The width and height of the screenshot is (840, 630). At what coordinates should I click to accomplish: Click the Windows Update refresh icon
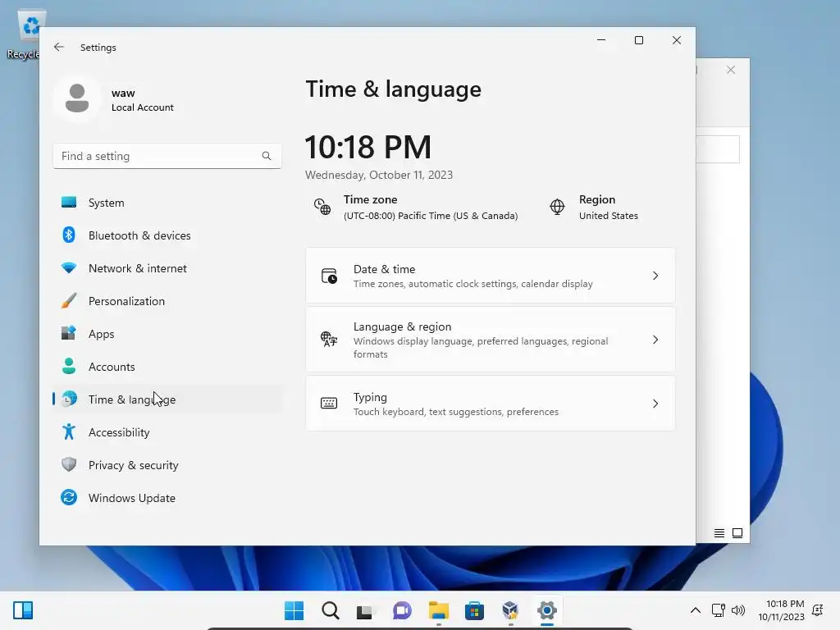[69, 498]
